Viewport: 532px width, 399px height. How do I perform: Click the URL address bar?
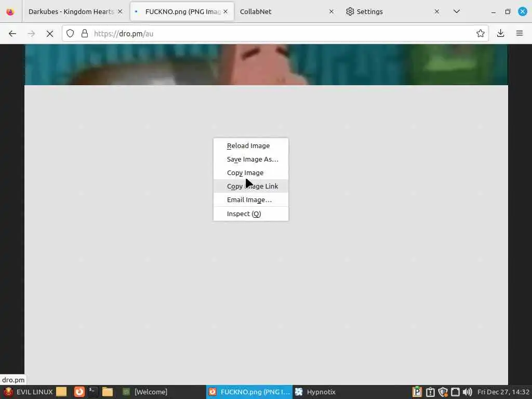[x=275, y=34]
